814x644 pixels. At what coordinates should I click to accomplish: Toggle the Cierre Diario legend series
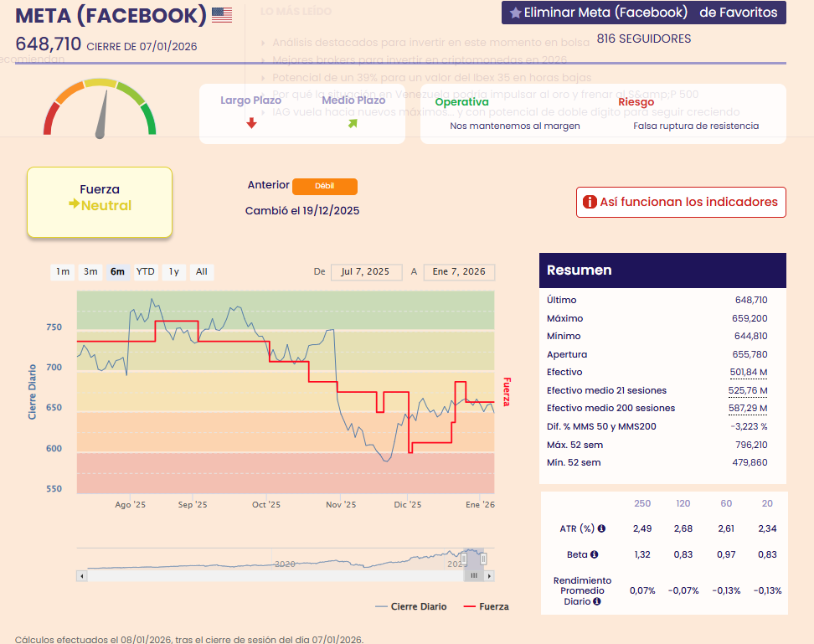pos(410,606)
